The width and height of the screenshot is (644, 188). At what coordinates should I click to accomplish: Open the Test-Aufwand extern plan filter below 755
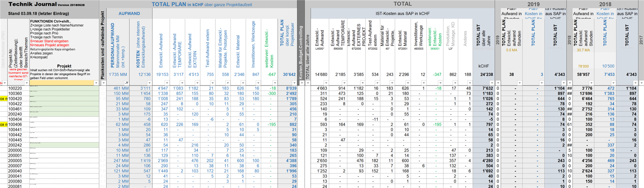tap(212, 83)
